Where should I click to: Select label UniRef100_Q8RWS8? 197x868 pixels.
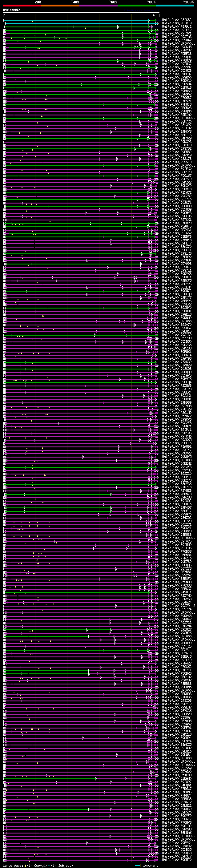(177, 535)
